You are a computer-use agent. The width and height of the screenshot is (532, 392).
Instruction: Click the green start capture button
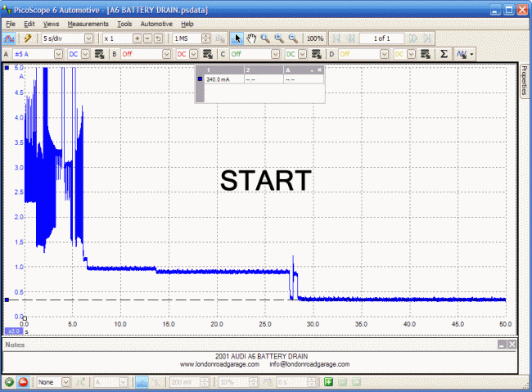click(x=8, y=382)
